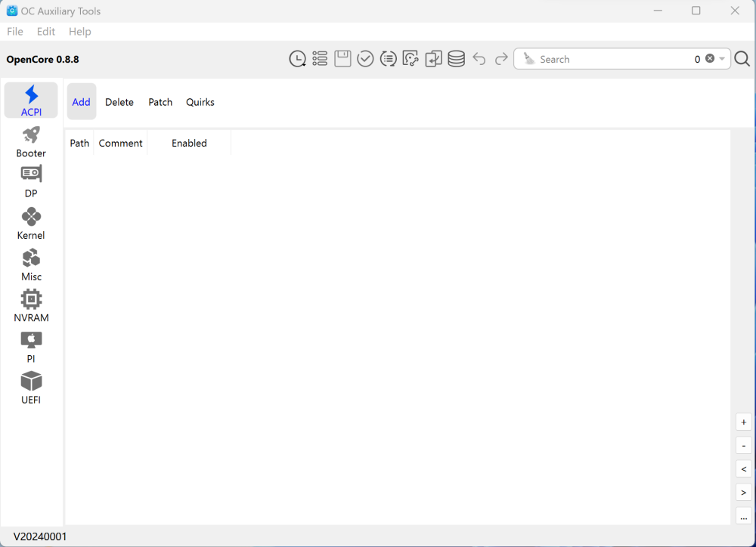The height and width of the screenshot is (547, 756).
Task: Click the > move button
Action: 743,493
